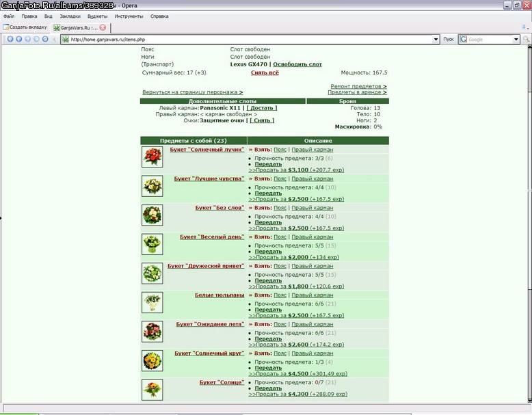Image resolution: width=532 pixels, height=415 pixels.
Task: Open the Файл menu
Action: pyautogui.click(x=9, y=16)
